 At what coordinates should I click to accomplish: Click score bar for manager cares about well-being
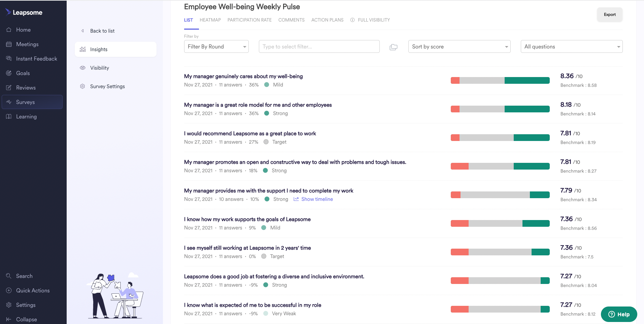coord(500,80)
